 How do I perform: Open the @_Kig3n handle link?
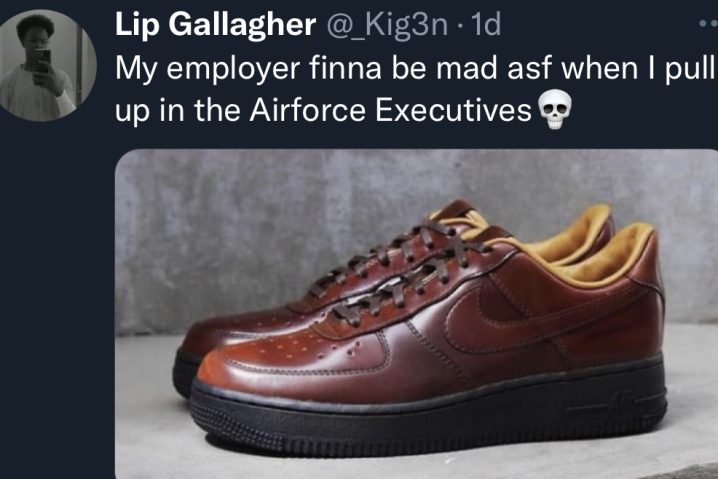386,25
